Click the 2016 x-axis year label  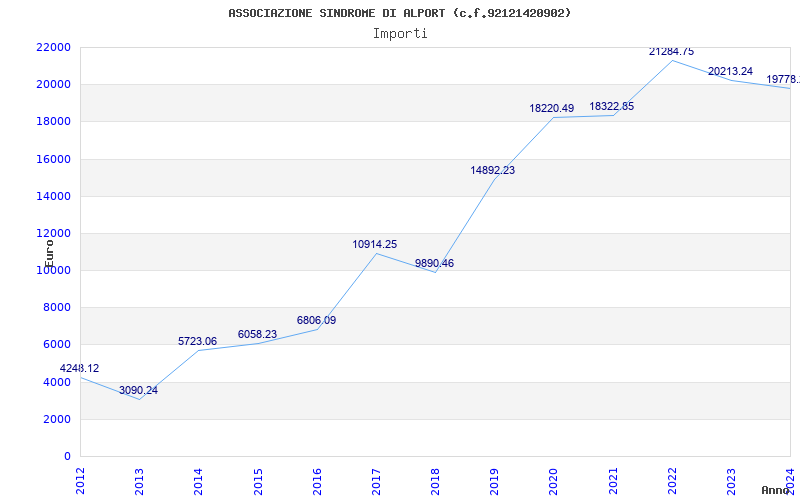pyautogui.click(x=317, y=481)
